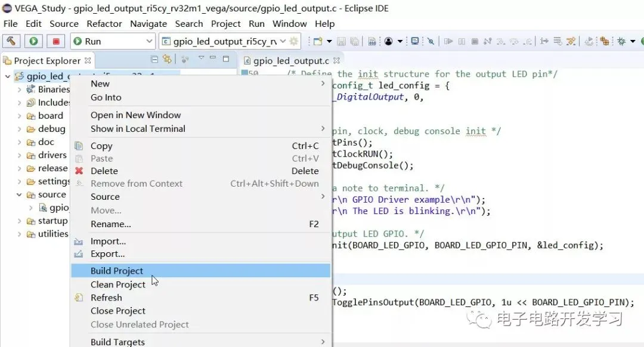Click the Step Return debug icon
This screenshot has height=347, width=644.
[528, 41]
